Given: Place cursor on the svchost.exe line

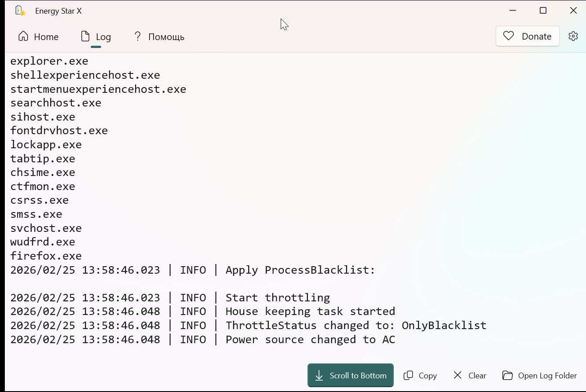Looking at the screenshot, I should [x=46, y=228].
